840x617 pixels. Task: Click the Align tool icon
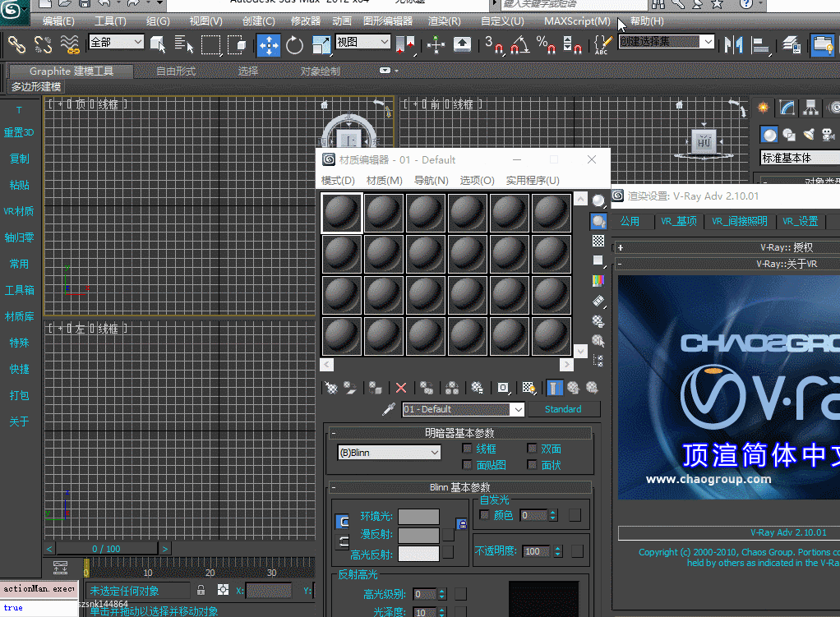point(760,44)
